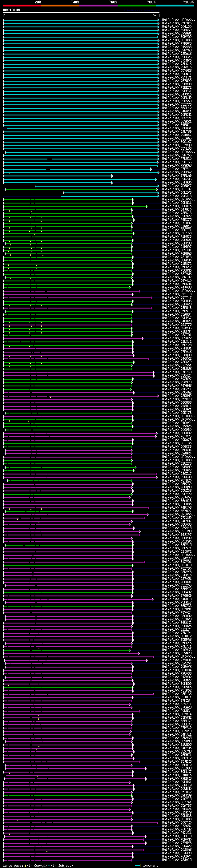Image resolution: width=197 pixels, height=868 pixels.
Task: Click the query end position 578
Action: tap(155, 15)
